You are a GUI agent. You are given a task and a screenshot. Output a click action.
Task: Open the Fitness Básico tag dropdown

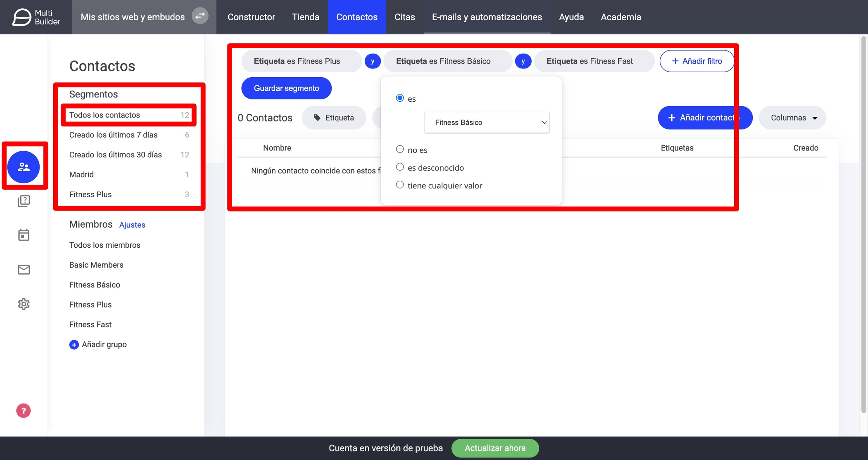(x=486, y=122)
